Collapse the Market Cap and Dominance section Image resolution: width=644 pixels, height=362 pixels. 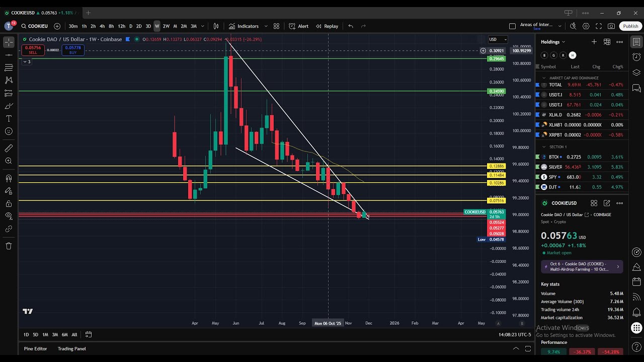point(544,78)
